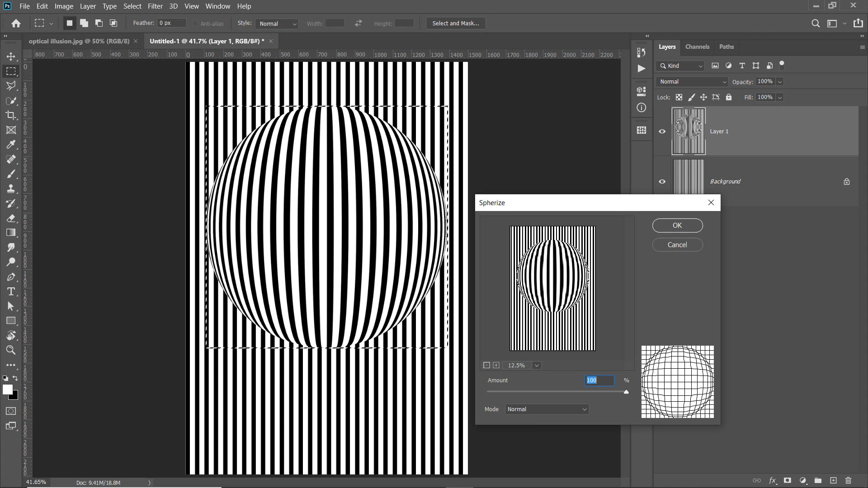
Task: Click zoom in plus in Spherize preview
Action: pyautogui.click(x=496, y=365)
